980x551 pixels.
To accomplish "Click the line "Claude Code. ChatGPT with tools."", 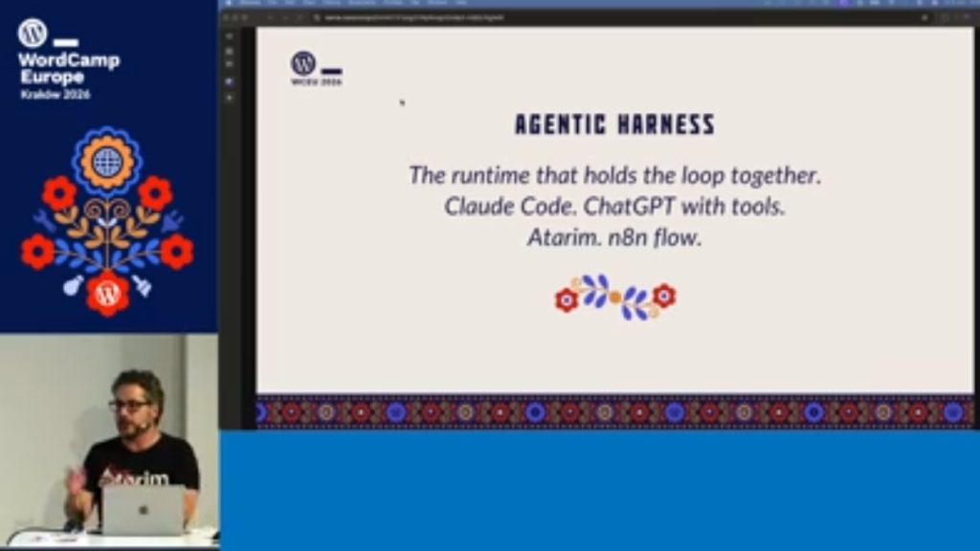I will 615,207.
